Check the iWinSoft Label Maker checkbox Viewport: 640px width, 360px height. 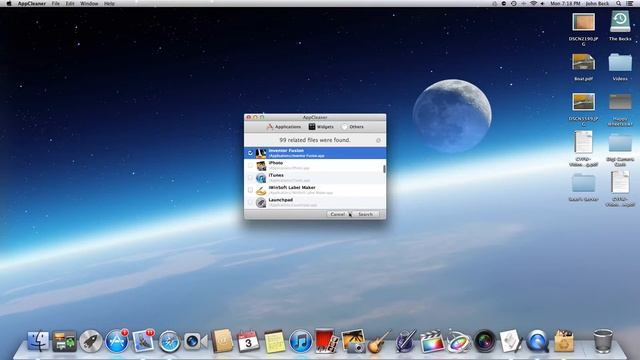[x=250, y=190]
